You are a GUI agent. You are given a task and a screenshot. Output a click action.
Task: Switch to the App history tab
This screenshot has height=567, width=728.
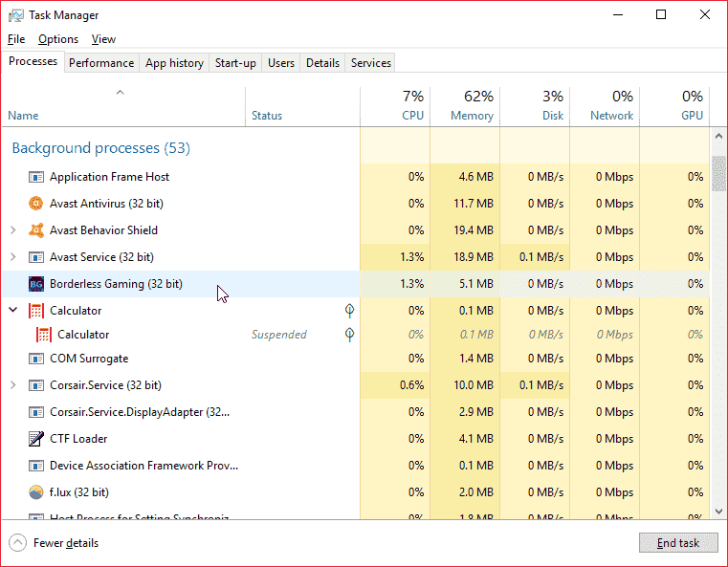click(x=174, y=63)
